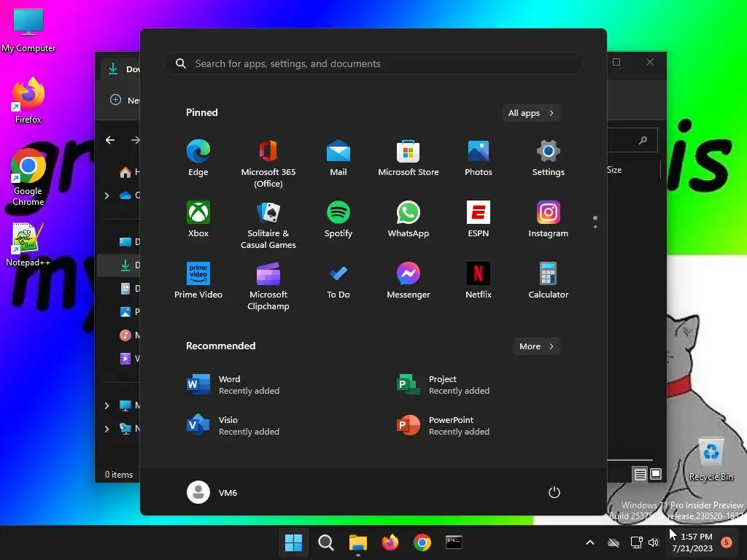Switch File Explorer to details view
747x560 pixels.
click(640, 474)
